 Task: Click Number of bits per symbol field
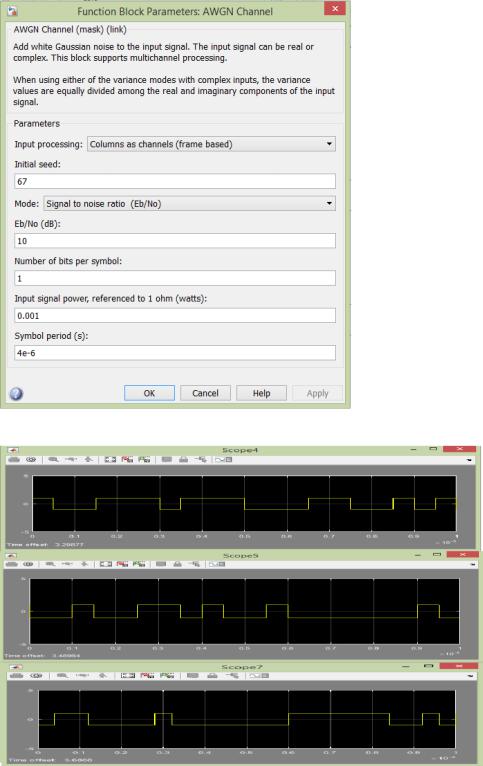coord(175,278)
